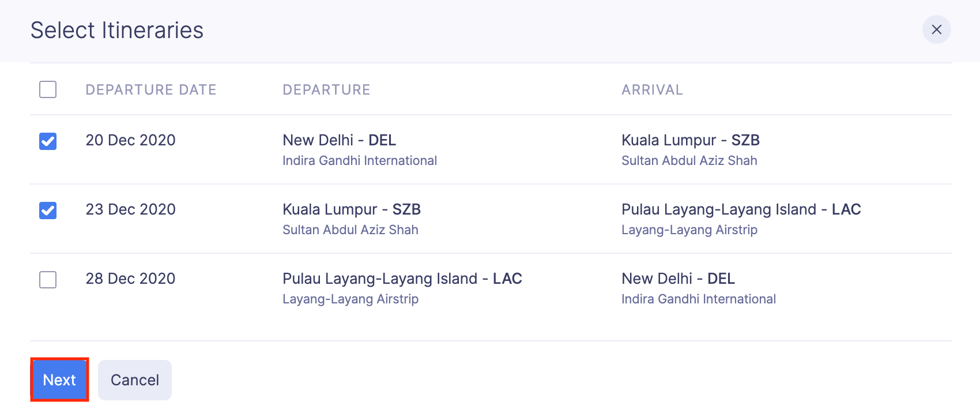This screenshot has height=413, width=980.
Task: Click the 20 Dec 2020 date
Action: 130,140
